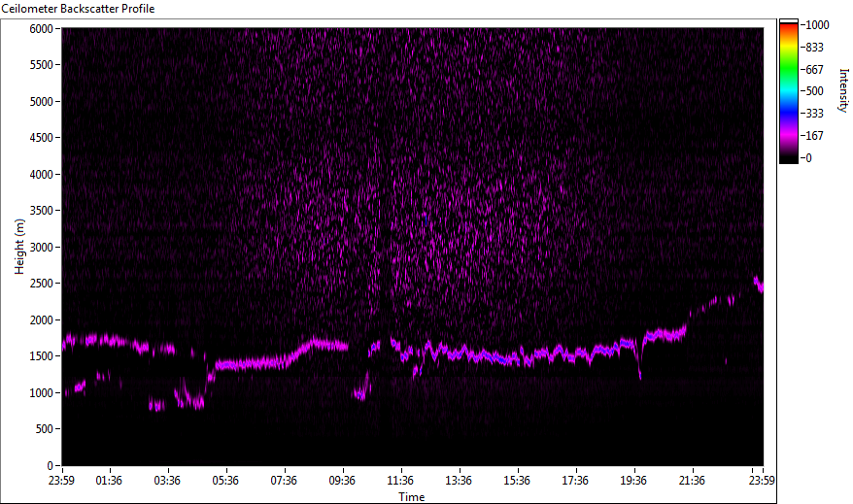Click the 5000 height tick label

42,102
